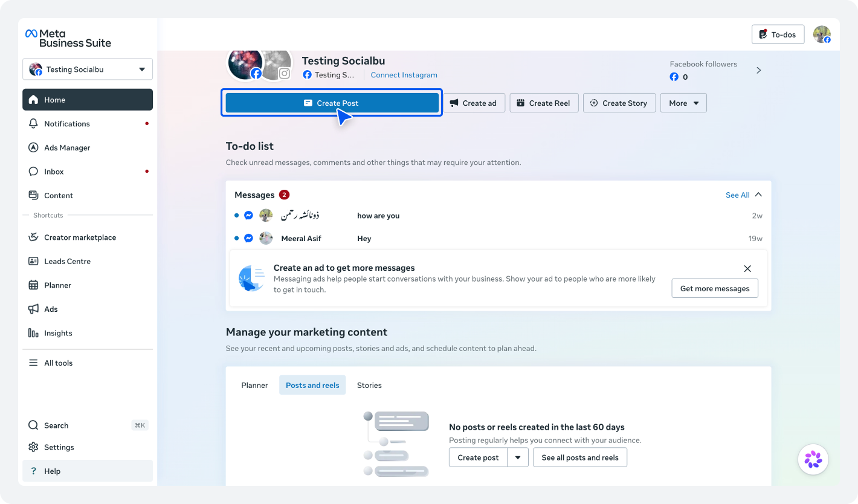The height and width of the screenshot is (504, 858).
Task: Open the Inbox sidebar item
Action: point(88,172)
